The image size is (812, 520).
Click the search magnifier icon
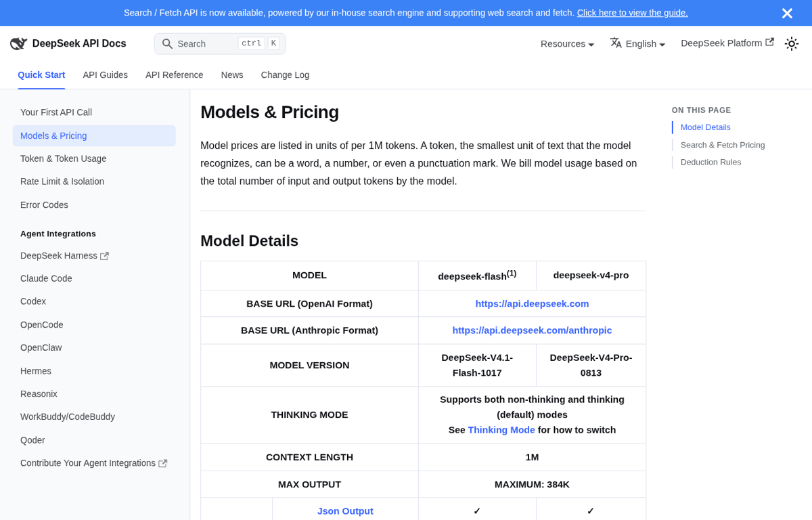coord(167,43)
